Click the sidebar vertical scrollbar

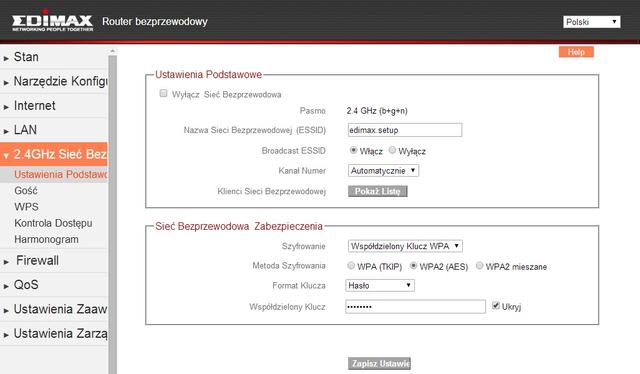(112, 214)
